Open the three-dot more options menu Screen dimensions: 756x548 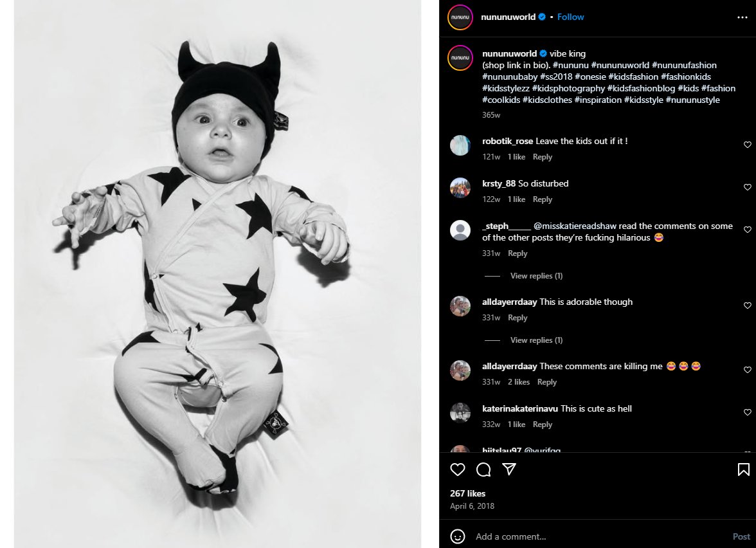pos(741,17)
